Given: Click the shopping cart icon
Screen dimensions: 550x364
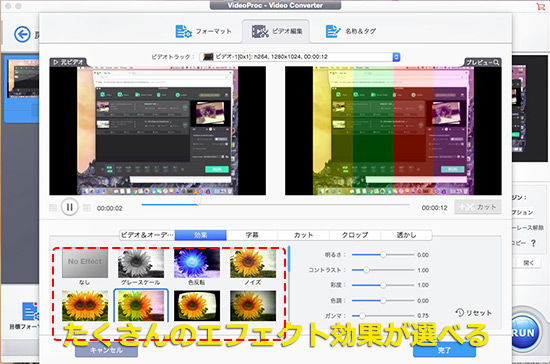Looking at the screenshot, I should point(541,6).
